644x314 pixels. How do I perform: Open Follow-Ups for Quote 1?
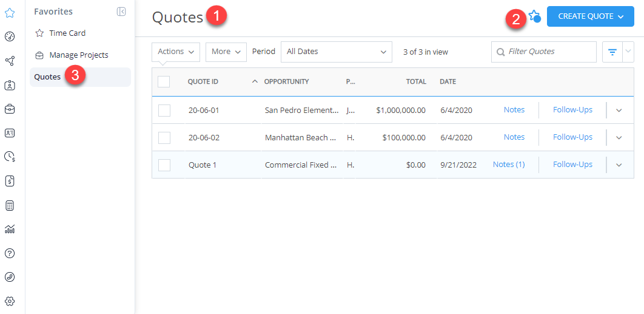[572, 164]
